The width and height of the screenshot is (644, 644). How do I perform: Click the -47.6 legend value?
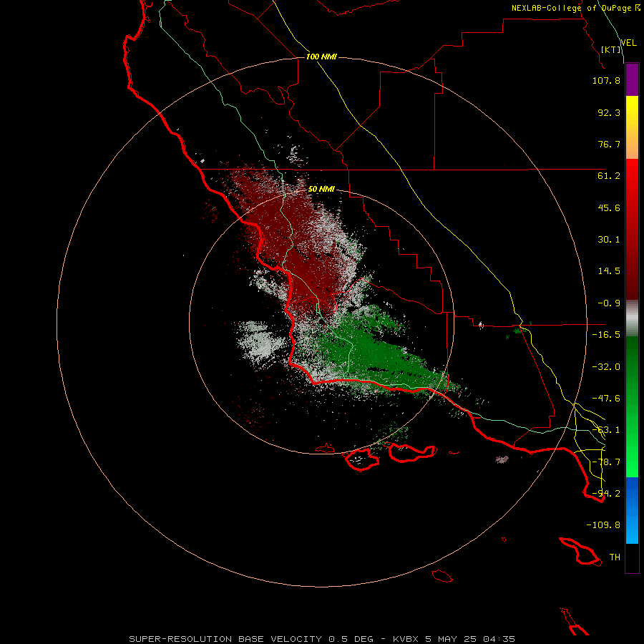[x=606, y=399]
